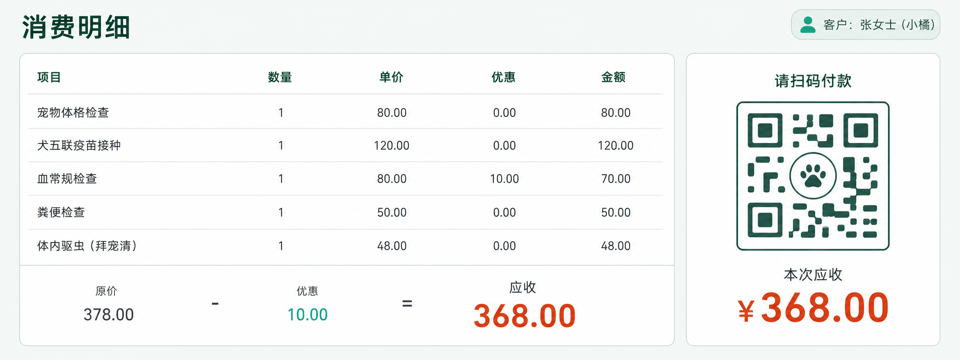This screenshot has height=360, width=960.
Task: Select the 粪便检查 item name
Action: pyautogui.click(x=61, y=212)
